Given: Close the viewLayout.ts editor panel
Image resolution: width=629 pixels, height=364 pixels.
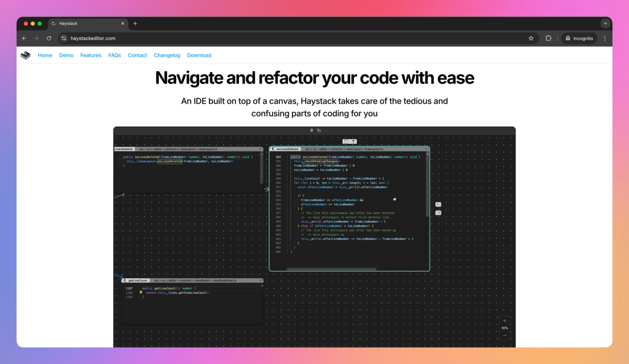Looking at the screenshot, I should tap(261, 149).
